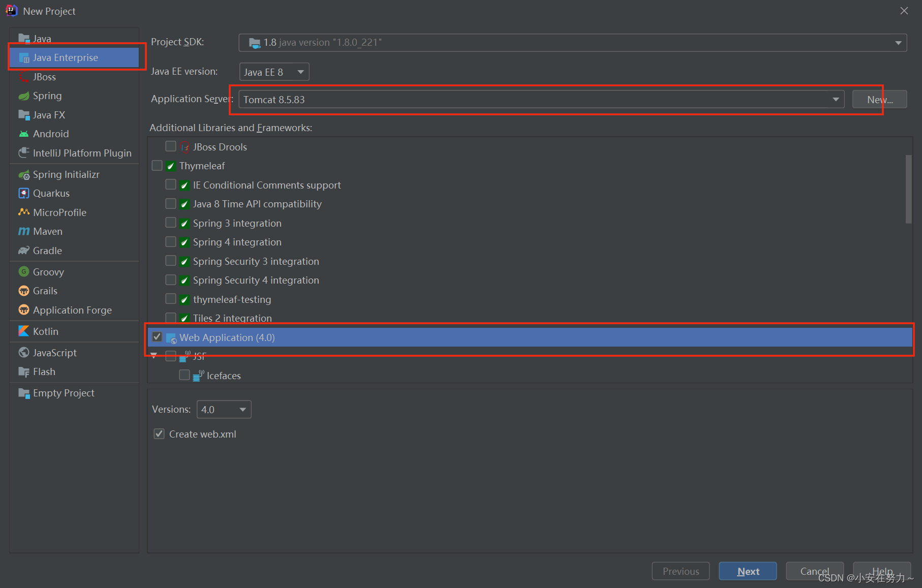Image resolution: width=922 pixels, height=588 pixels.
Task: Open the Java EE version dropdown
Action: (274, 72)
